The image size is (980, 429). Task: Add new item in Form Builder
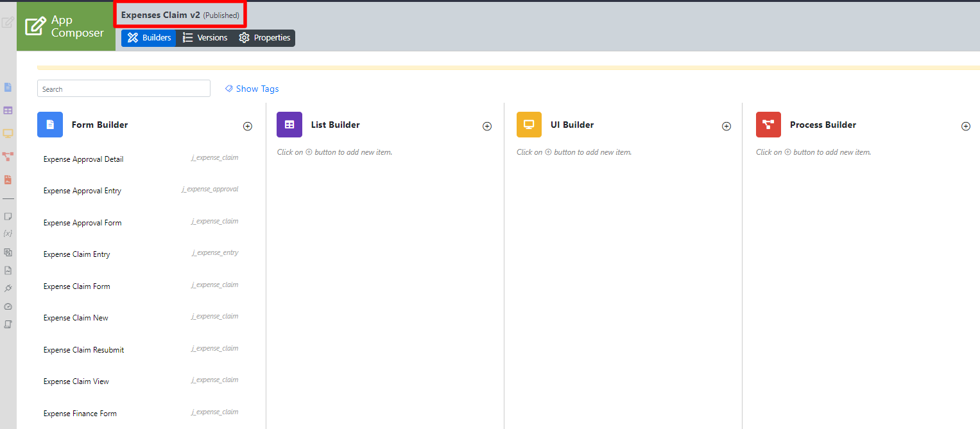[x=248, y=127]
